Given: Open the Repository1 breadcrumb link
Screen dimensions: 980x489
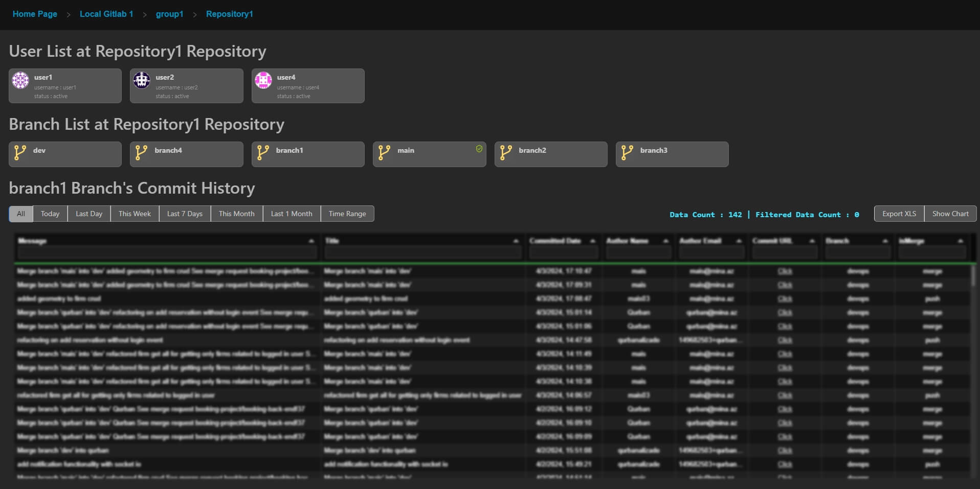Looking at the screenshot, I should pos(230,14).
